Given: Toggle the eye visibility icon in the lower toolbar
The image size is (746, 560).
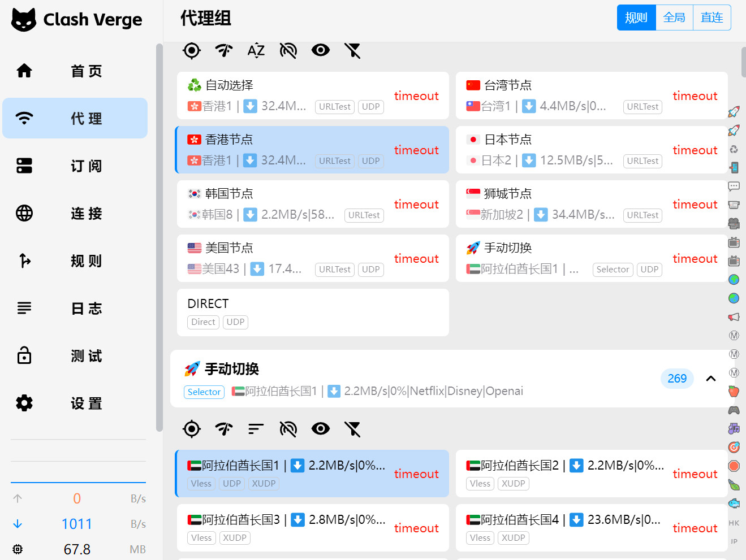Looking at the screenshot, I should [321, 429].
